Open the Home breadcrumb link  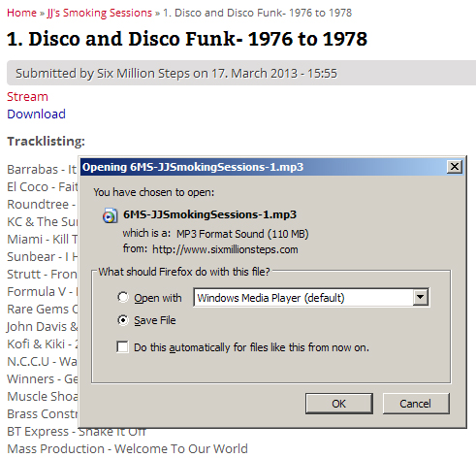(21, 13)
